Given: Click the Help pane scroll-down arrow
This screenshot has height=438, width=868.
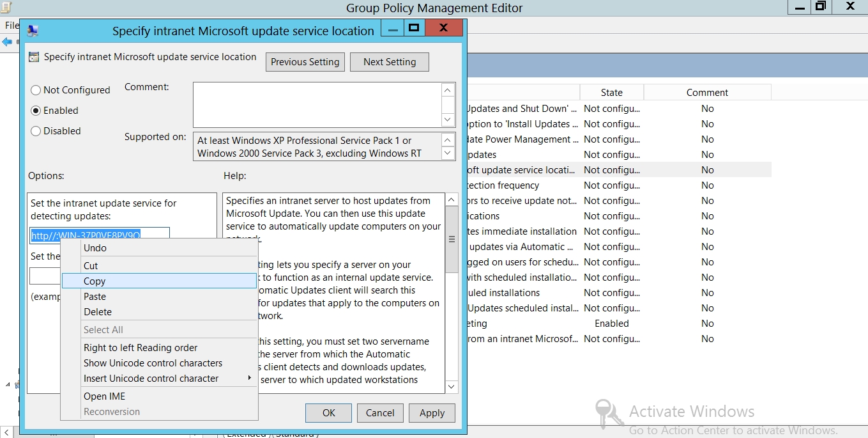Looking at the screenshot, I should [x=452, y=386].
